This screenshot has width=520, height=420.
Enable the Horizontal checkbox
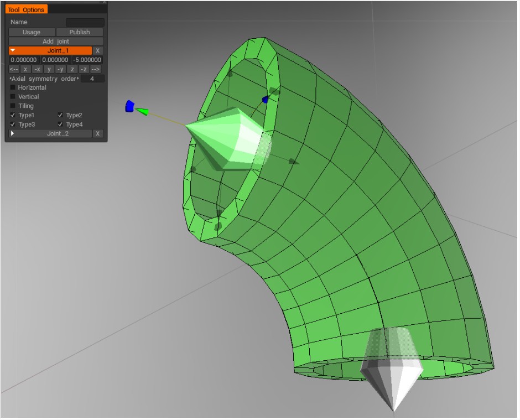point(13,87)
